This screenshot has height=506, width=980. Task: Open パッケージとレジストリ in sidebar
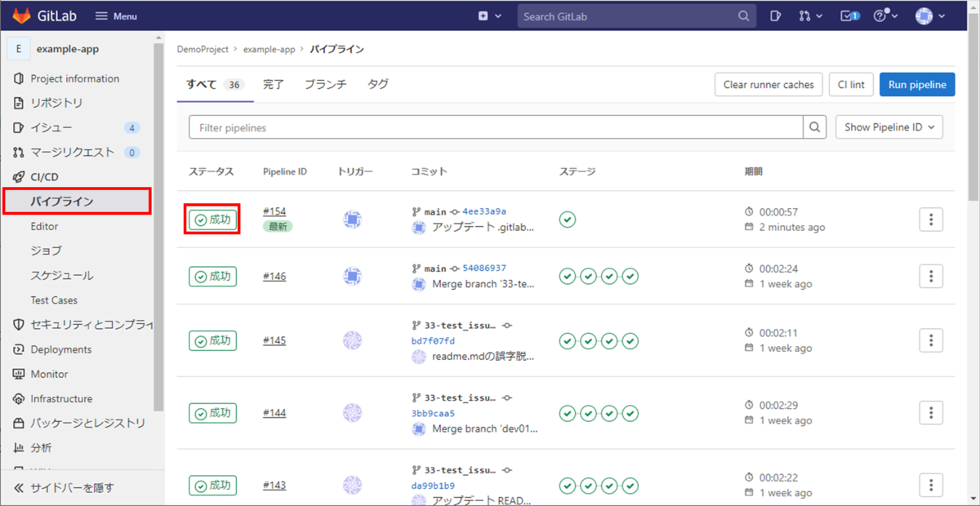tap(78, 424)
